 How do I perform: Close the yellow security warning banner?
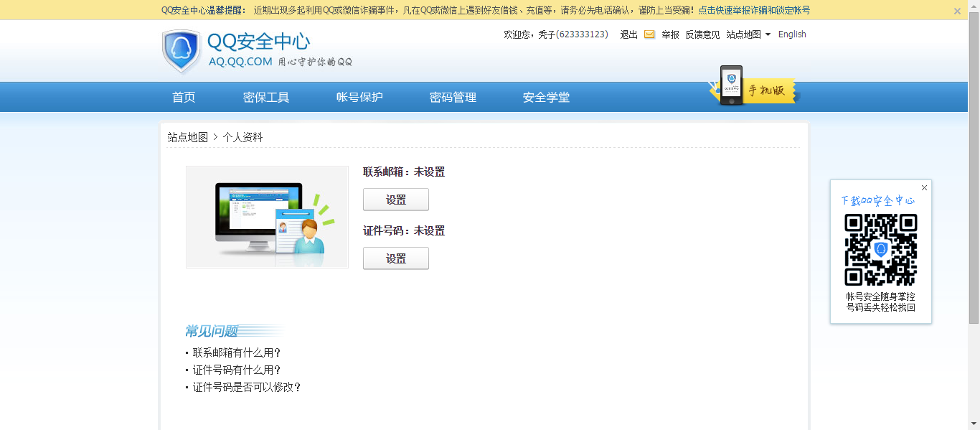(x=957, y=11)
